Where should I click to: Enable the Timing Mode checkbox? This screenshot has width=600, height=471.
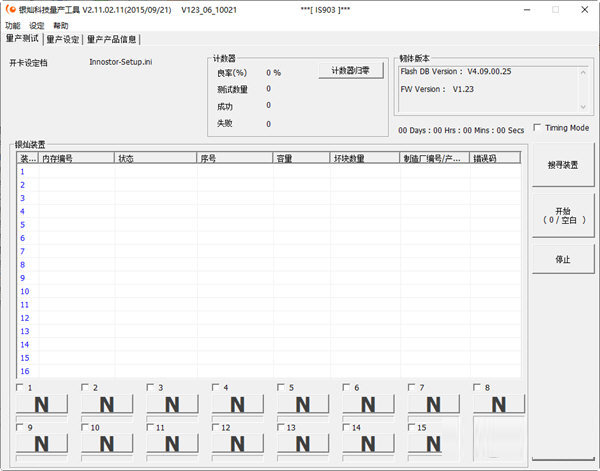coord(538,128)
